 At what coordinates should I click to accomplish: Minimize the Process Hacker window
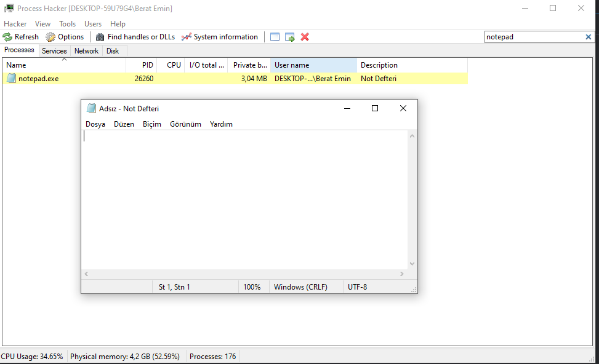tap(525, 8)
